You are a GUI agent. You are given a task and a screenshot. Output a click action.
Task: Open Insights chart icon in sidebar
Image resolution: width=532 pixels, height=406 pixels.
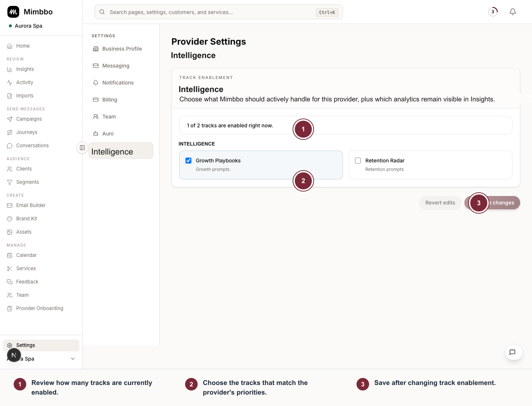10,69
